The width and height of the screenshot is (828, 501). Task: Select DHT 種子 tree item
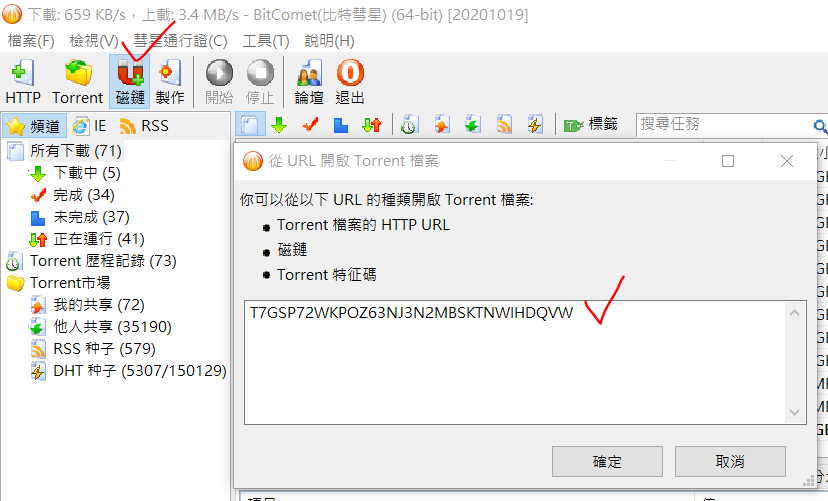129,371
